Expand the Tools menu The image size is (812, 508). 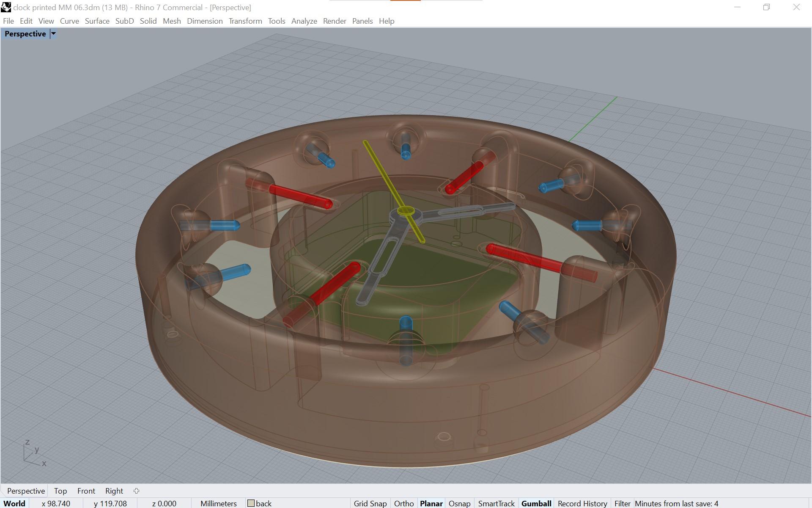[276, 20]
